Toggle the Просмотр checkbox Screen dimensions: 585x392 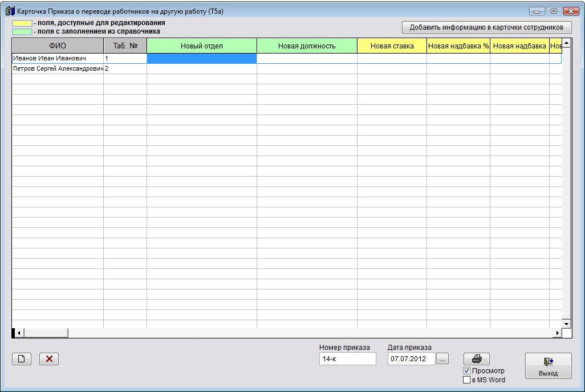pos(466,371)
